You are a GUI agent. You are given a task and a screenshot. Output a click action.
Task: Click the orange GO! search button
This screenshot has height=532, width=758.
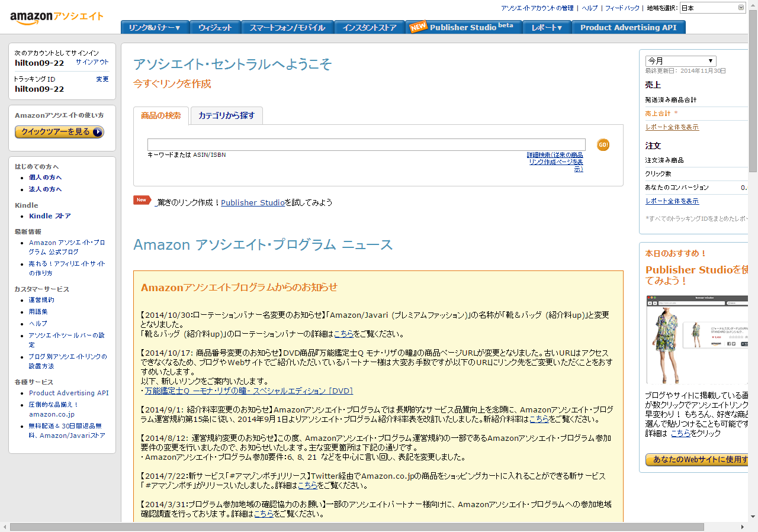point(603,144)
